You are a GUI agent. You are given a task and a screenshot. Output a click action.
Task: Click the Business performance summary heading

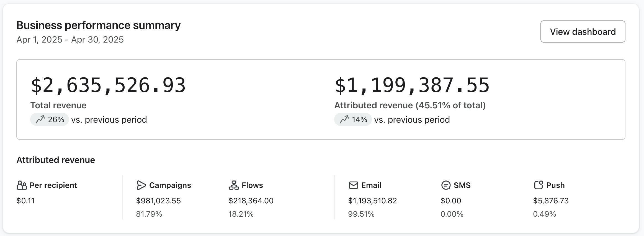(99, 25)
